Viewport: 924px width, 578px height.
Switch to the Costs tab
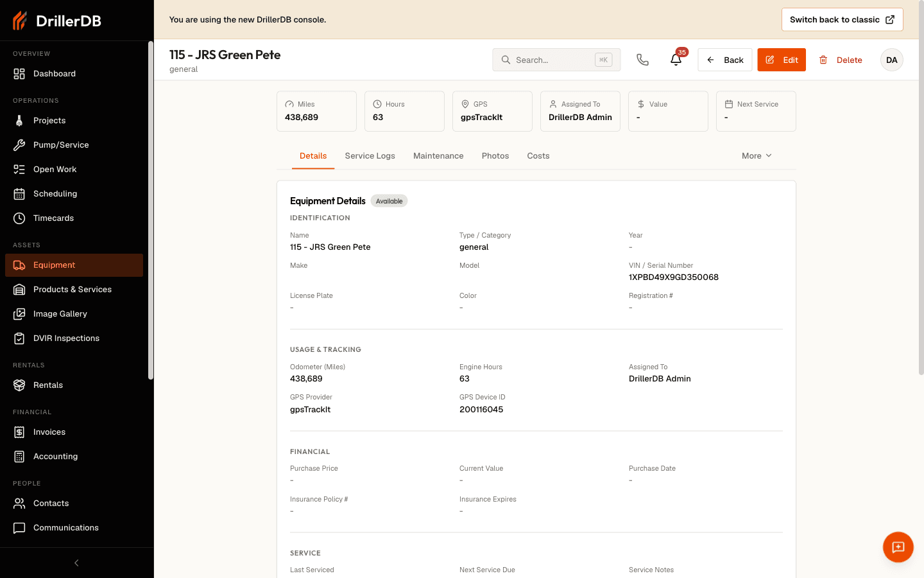click(538, 156)
